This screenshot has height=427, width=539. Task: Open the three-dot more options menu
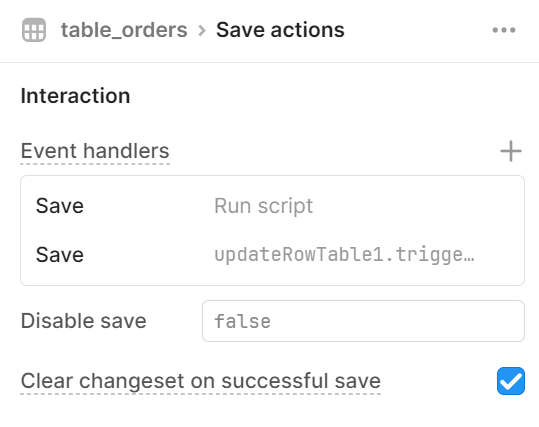point(504,30)
